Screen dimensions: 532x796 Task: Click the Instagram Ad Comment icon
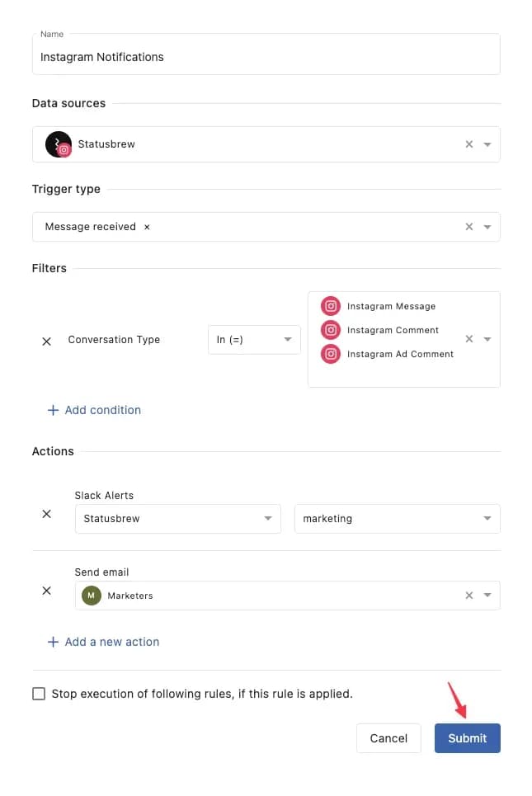331,354
